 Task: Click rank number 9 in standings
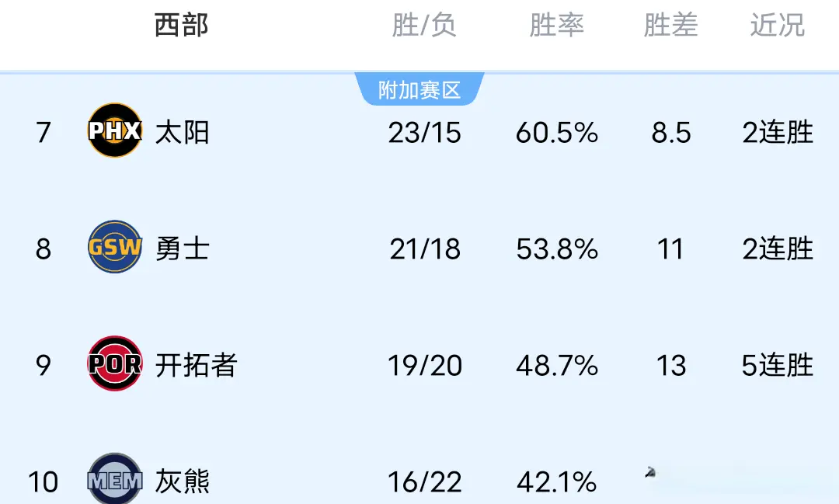[x=44, y=365]
